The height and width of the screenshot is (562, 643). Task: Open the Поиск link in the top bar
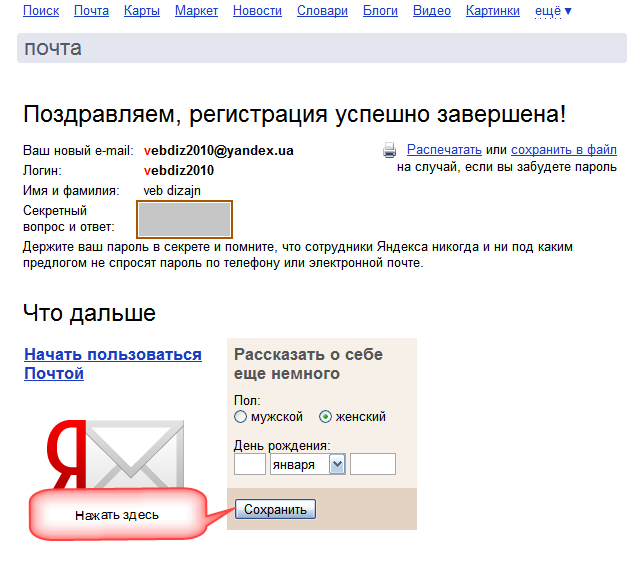tap(41, 11)
